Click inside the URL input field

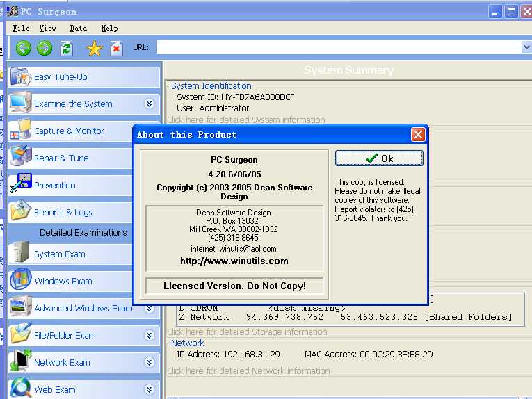click(339, 47)
